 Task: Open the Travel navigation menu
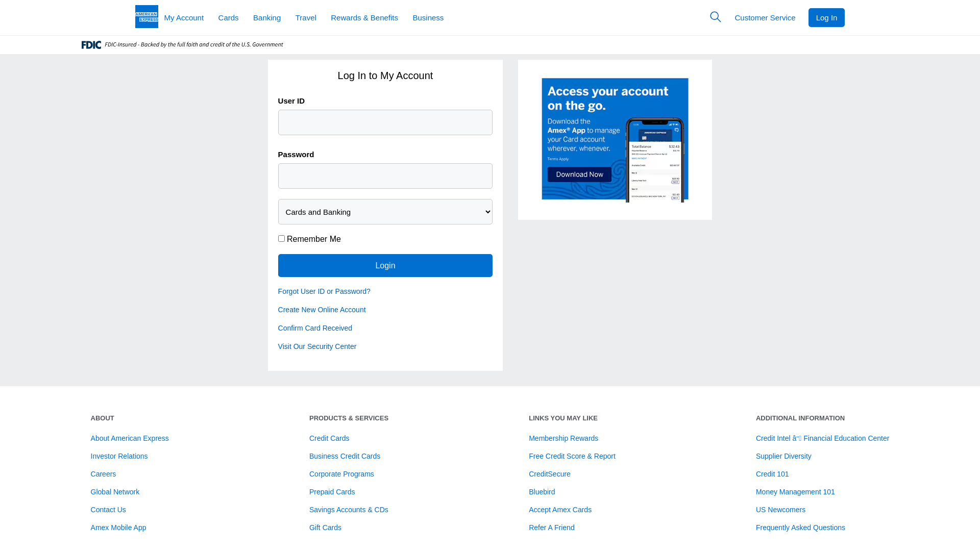coord(305,18)
